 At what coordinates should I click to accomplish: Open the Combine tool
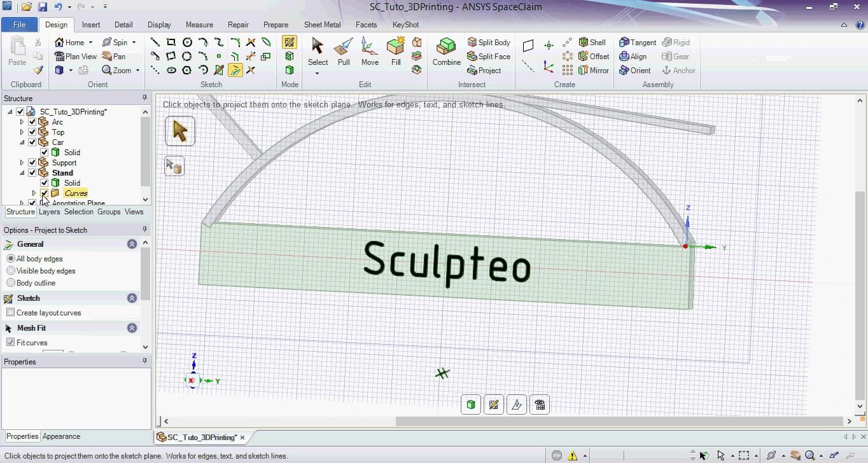click(x=447, y=51)
